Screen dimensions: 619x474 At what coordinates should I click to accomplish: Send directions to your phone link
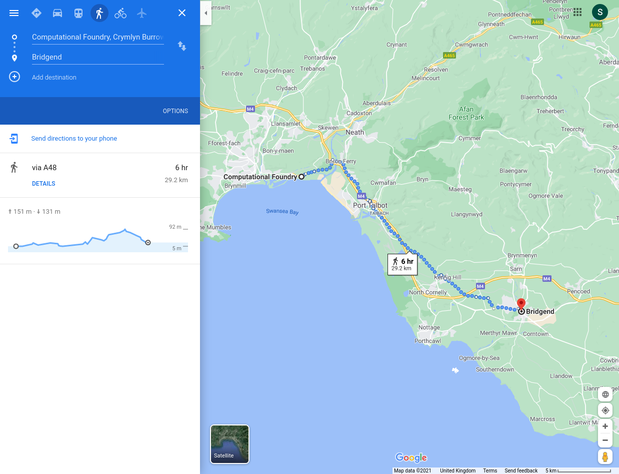coord(74,139)
